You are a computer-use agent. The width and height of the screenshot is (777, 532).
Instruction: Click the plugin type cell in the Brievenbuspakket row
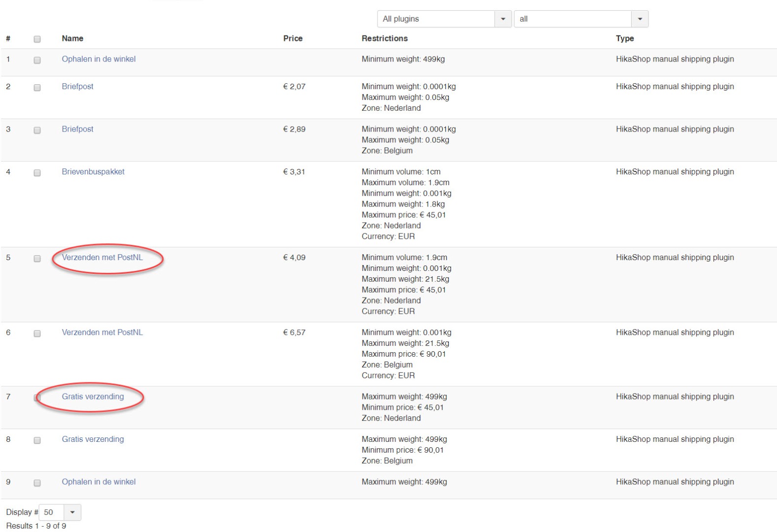[x=675, y=172]
